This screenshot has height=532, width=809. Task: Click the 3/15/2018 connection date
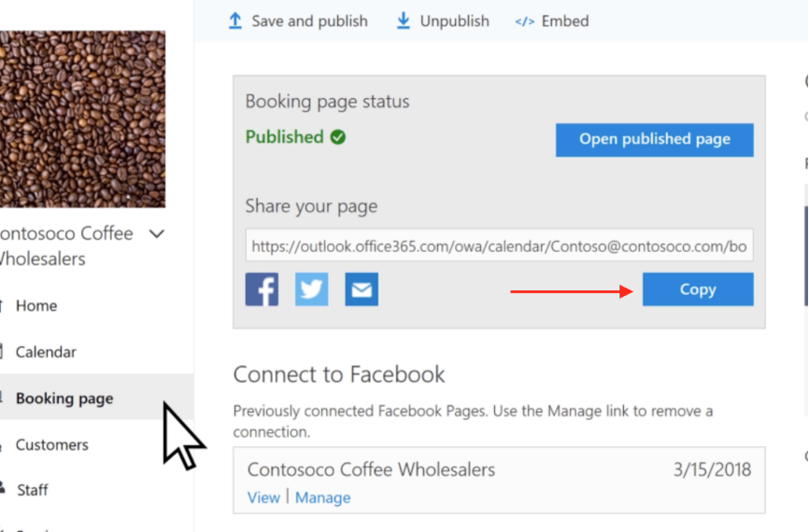point(712,469)
